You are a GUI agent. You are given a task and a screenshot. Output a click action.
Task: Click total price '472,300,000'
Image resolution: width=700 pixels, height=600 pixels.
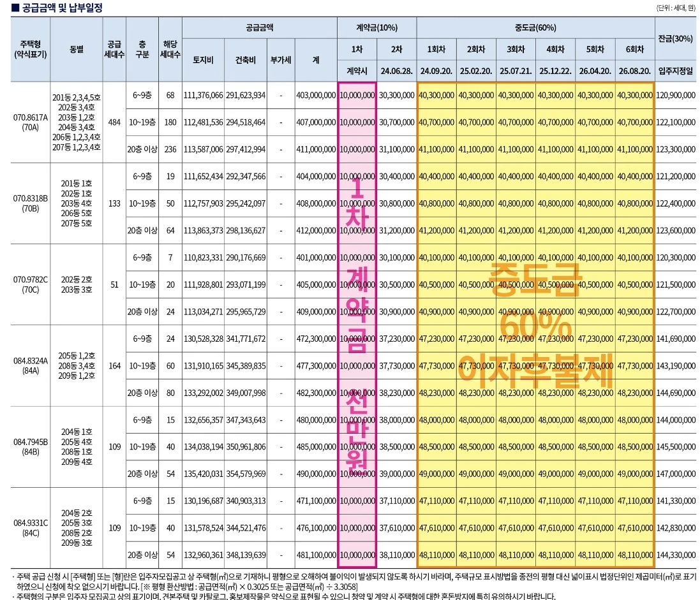[316, 339]
